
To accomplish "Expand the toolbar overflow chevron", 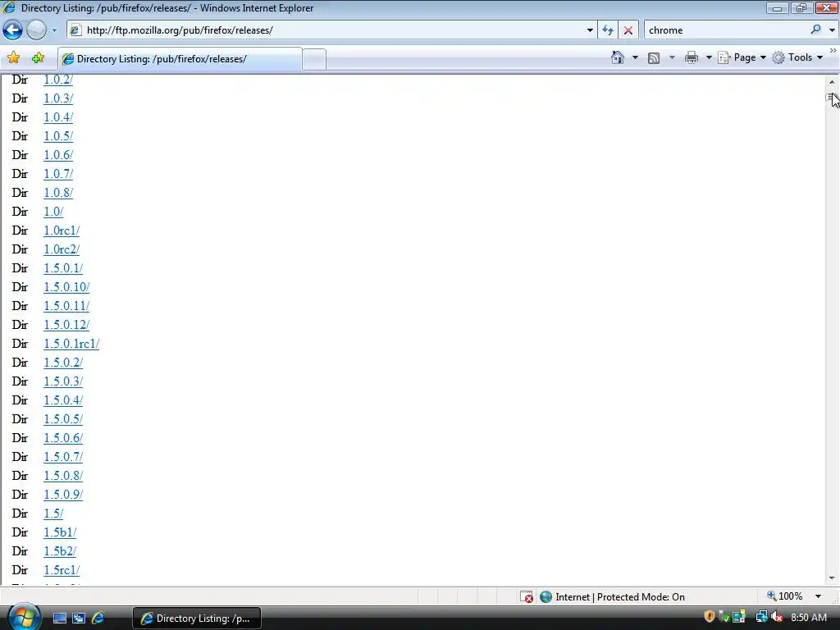I will (833, 51).
